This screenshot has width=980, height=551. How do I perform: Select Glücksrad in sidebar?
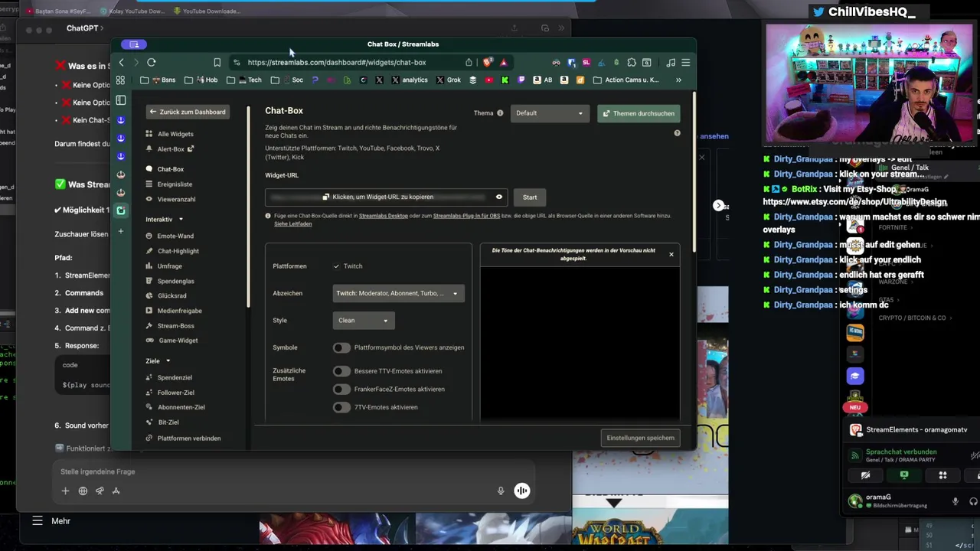pos(166,295)
